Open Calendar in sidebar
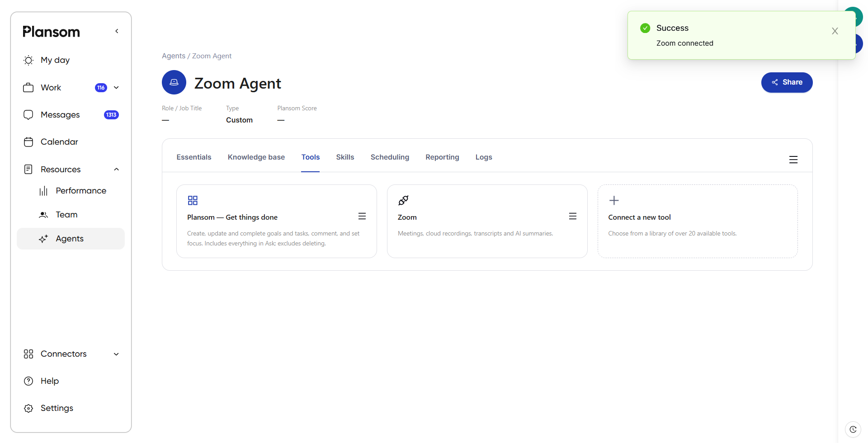This screenshot has height=443, width=868. point(71,142)
